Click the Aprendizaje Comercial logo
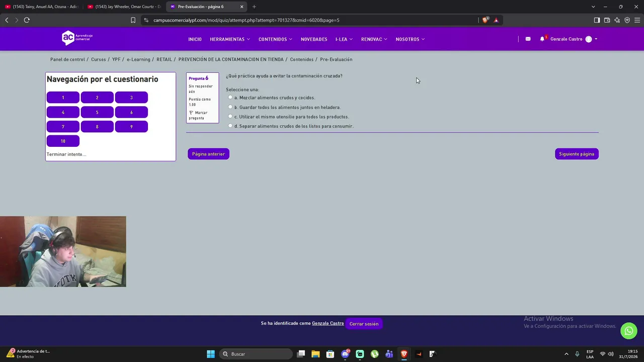 pos(77,38)
